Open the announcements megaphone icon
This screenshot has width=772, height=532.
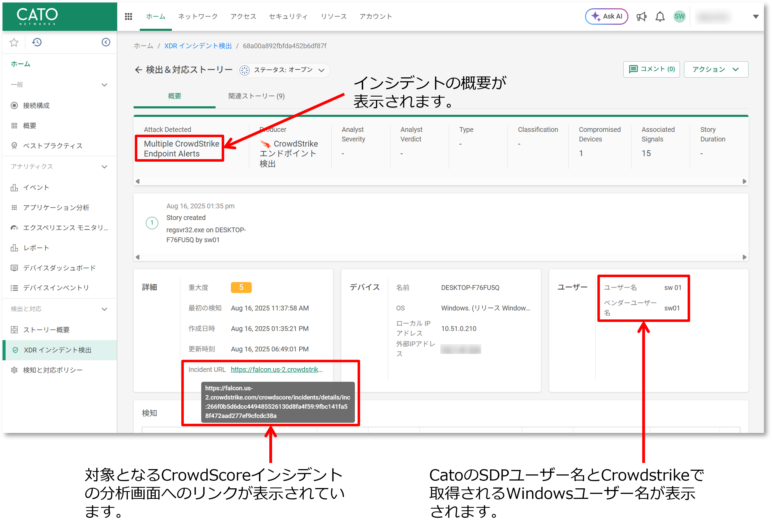pos(641,16)
